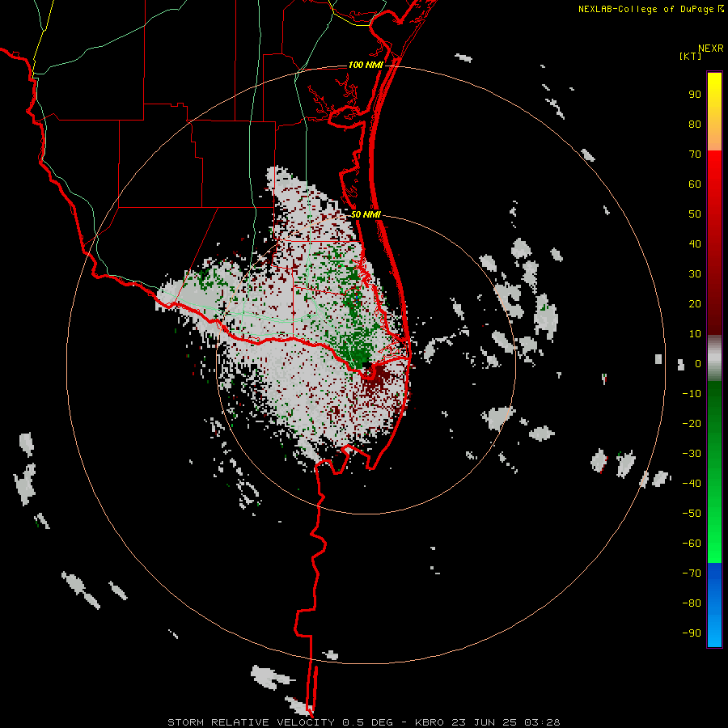The width and height of the screenshot is (728, 728).
Task: Click the -10 value on the velocity scale
Action: tap(692, 394)
